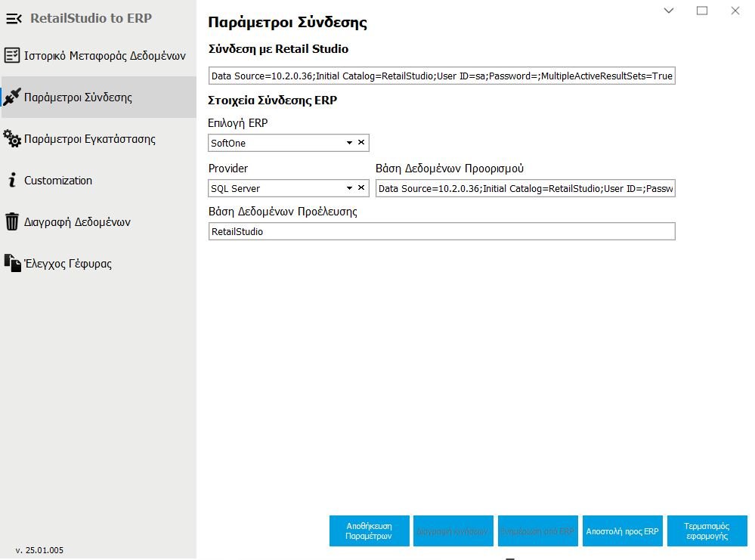Select Παράμετροι Εγκατάστασης in the sidebar
Viewport: 755px width, 560px height.
click(x=90, y=139)
